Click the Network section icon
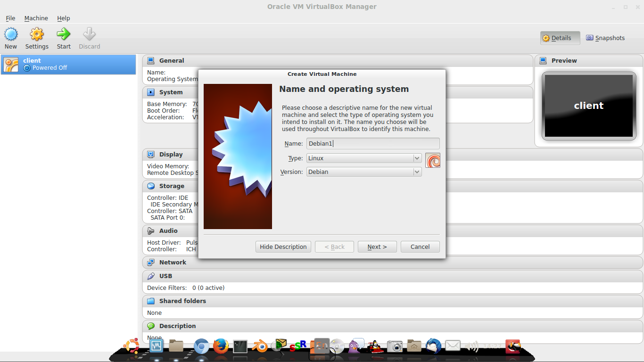Image resolution: width=644 pixels, height=362 pixels. pyautogui.click(x=151, y=262)
